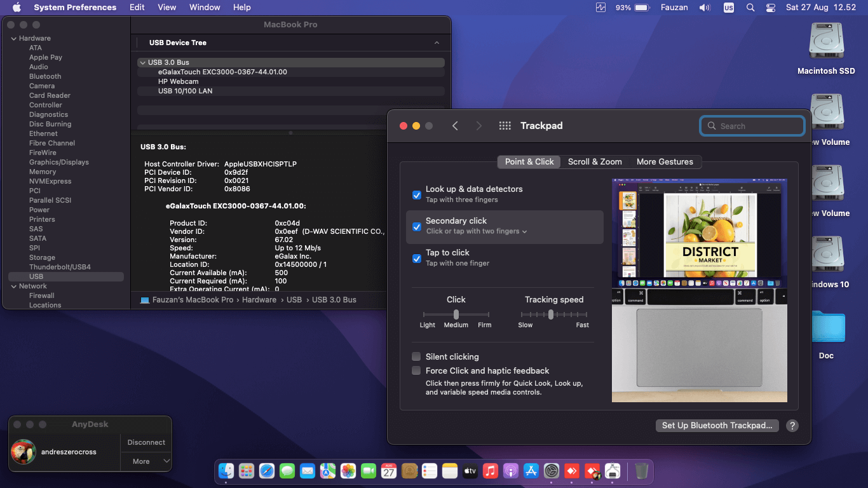Click the back arrow in System Preferences toolbar
The width and height of the screenshot is (868, 488).
[456, 126]
